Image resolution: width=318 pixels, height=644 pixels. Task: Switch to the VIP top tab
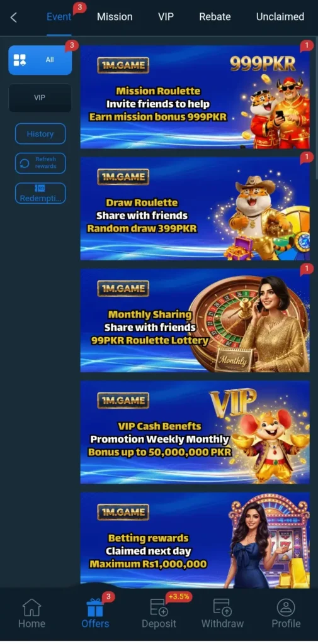coord(166,17)
